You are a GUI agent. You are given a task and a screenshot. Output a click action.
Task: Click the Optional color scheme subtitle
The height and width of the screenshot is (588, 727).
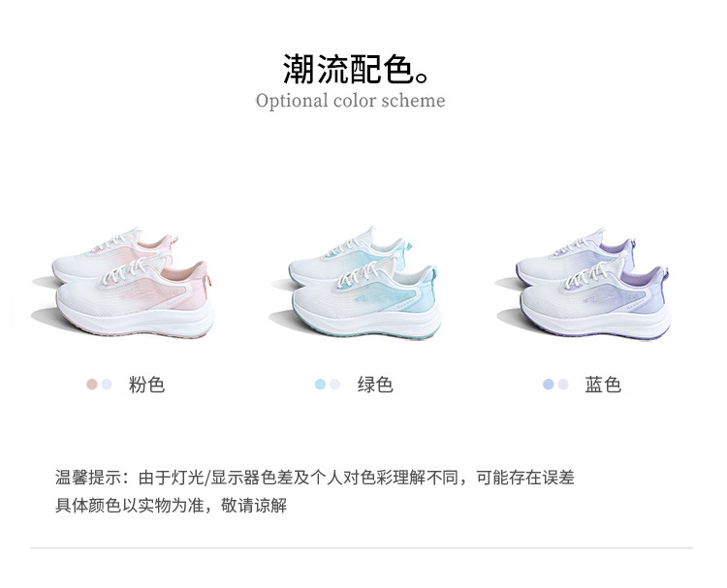coord(351,101)
